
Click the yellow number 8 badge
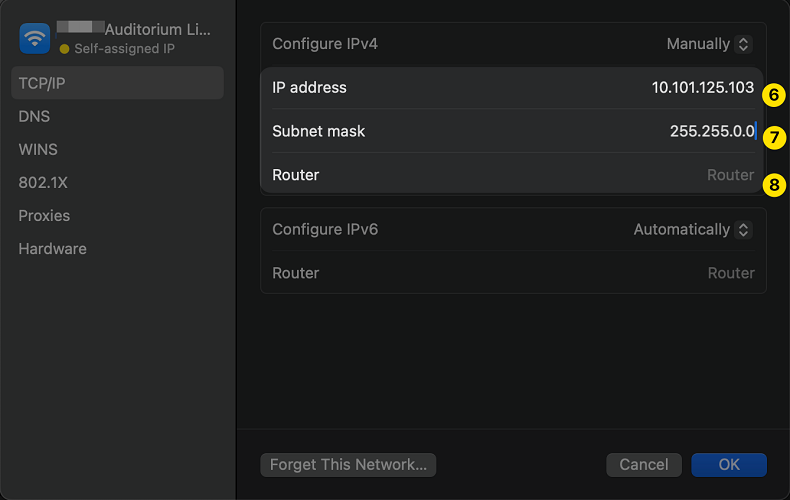point(773,184)
